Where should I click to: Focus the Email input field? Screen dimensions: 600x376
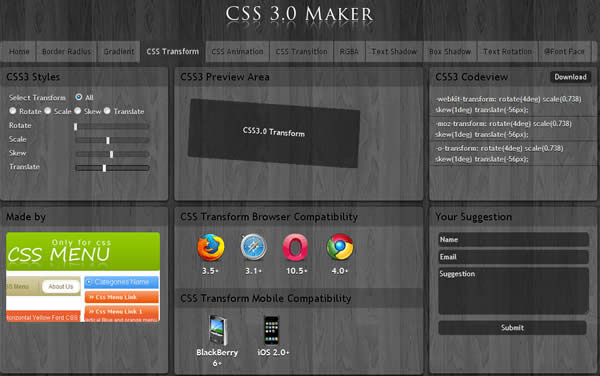[513, 257]
